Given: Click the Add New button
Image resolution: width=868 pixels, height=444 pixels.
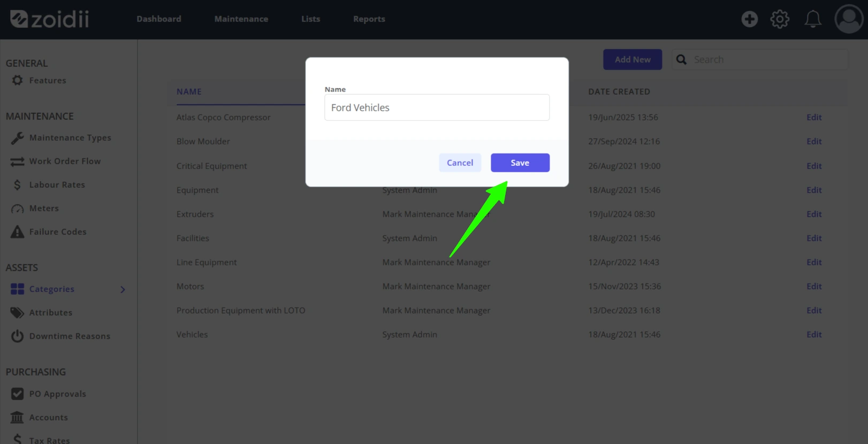Looking at the screenshot, I should tap(633, 59).
